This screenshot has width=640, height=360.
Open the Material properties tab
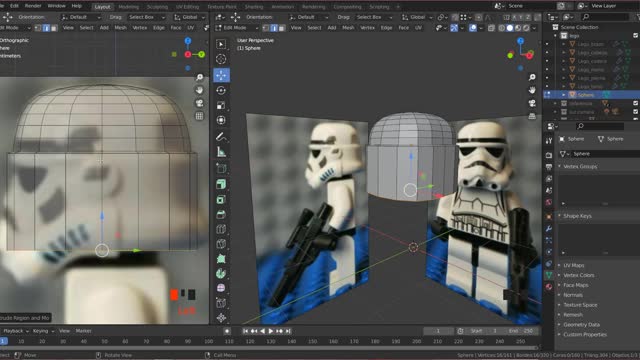pyautogui.click(x=549, y=287)
